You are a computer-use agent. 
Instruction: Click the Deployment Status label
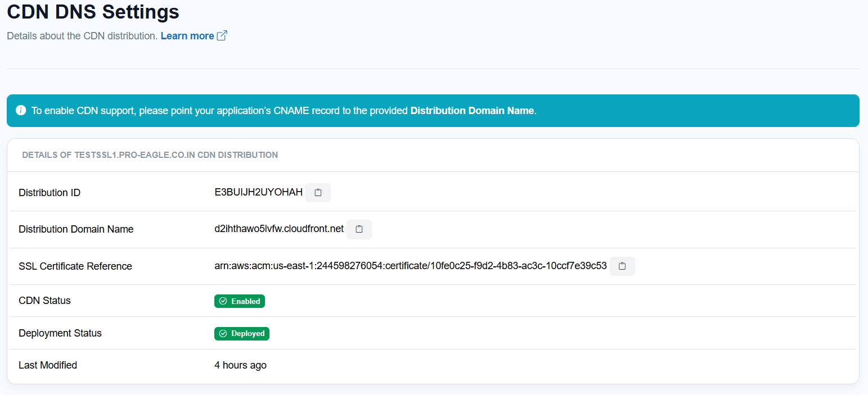[60, 333]
